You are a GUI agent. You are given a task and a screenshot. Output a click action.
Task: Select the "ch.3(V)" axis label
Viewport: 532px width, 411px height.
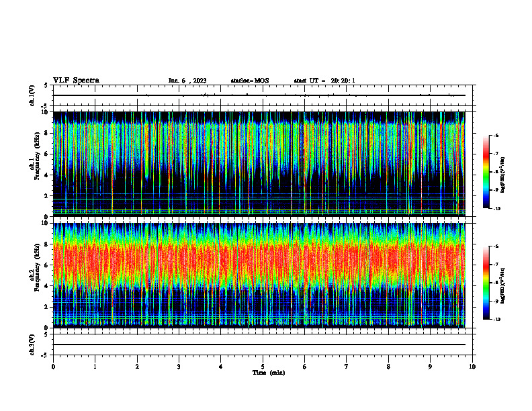coord(32,345)
